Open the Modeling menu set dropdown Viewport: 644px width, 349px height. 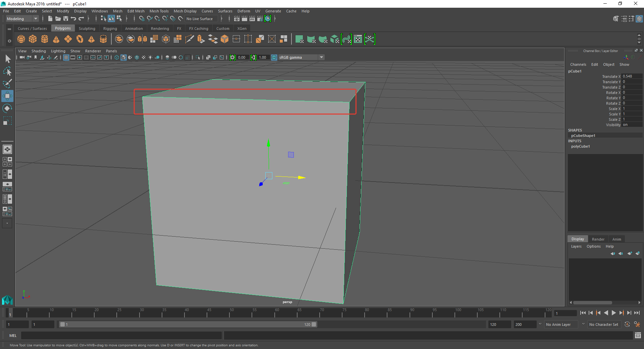[22, 19]
